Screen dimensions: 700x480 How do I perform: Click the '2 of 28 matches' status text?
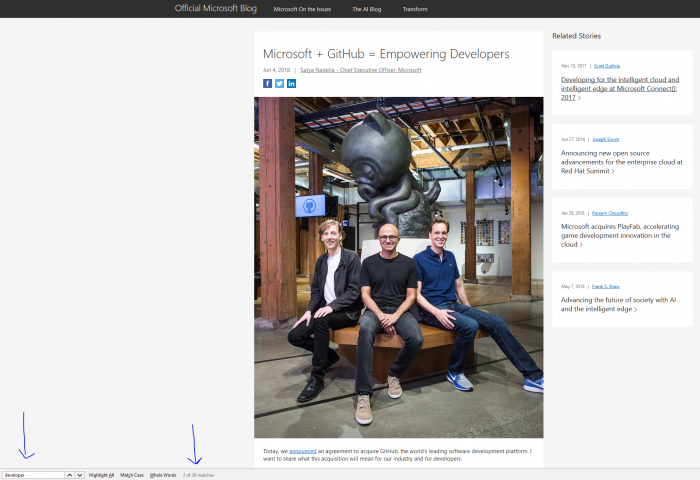coord(198,475)
